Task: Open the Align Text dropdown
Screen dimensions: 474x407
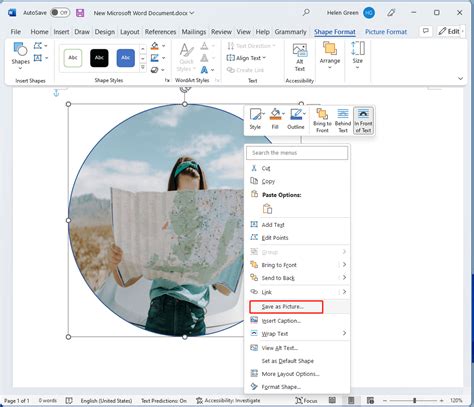Action: pyautogui.click(x=246, y=58)
